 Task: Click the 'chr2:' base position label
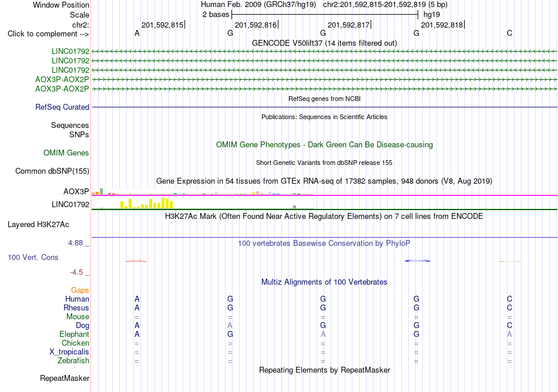point(80,25)
